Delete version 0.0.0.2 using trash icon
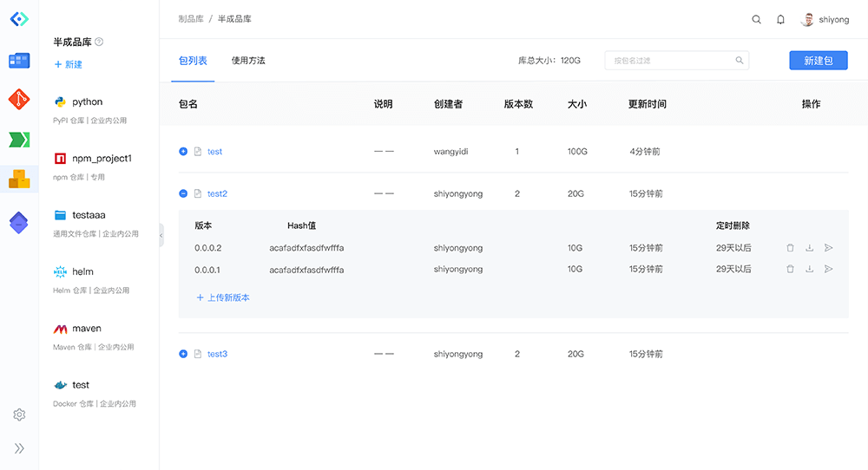The image size is (868, 470). pos(790,248)
